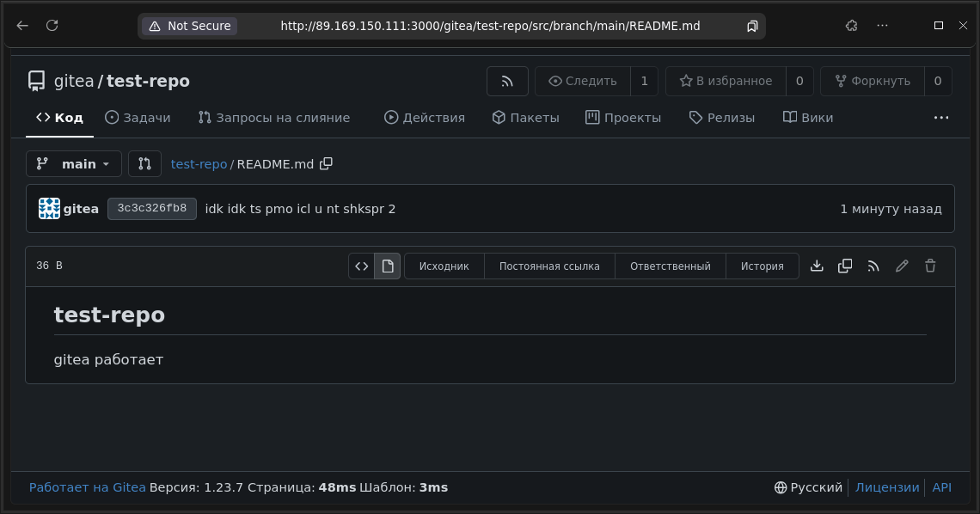
Task: Open the file RSS feed icon
Action: (x=873, y=266)
